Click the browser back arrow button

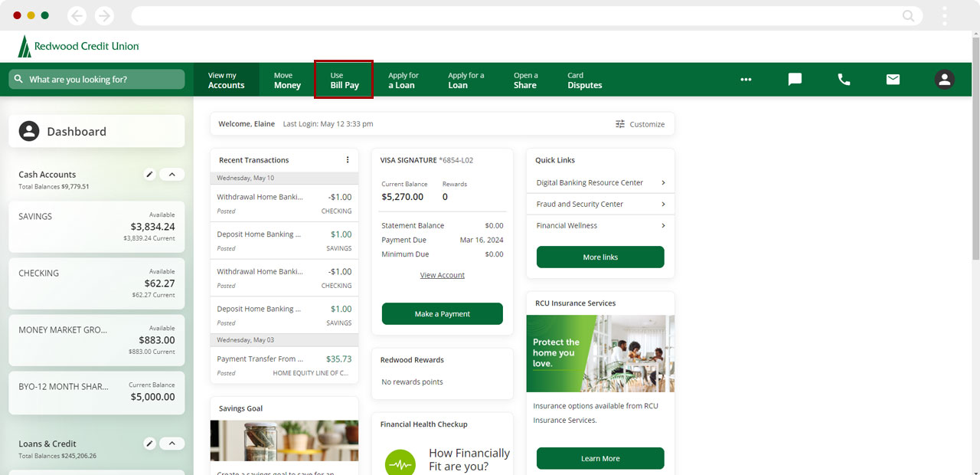tap(77, 15)
